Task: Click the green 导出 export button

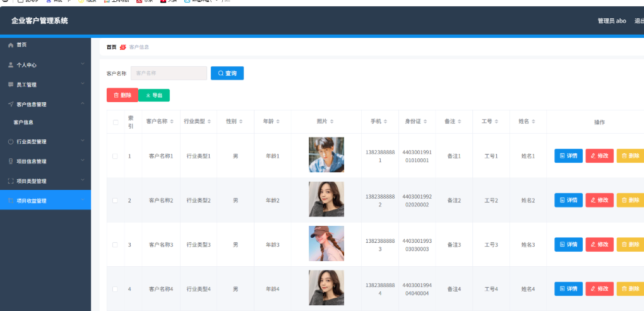Action: pos(154,95)
